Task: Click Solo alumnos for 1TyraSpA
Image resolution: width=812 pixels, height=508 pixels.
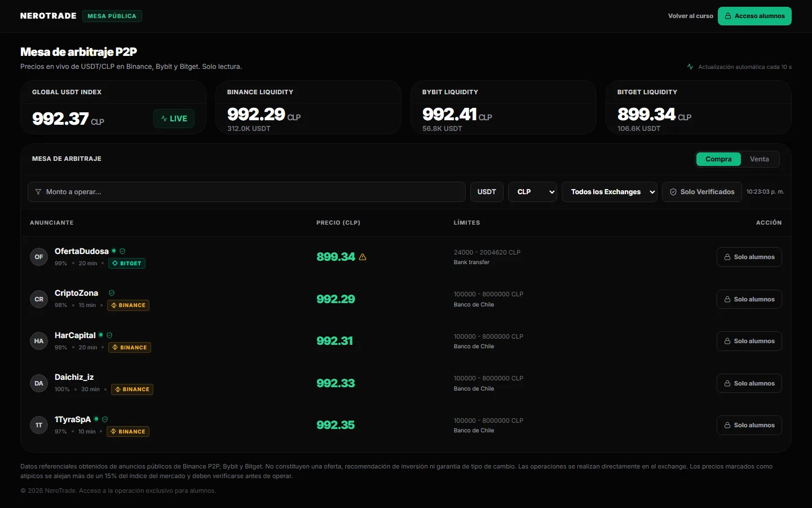Action: (749, 425)
